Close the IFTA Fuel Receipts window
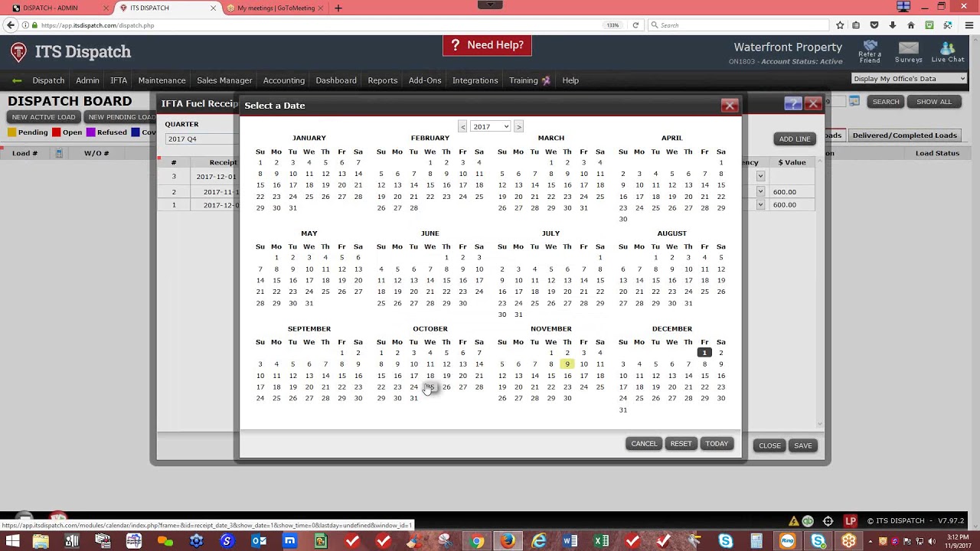 coord(813,103)
